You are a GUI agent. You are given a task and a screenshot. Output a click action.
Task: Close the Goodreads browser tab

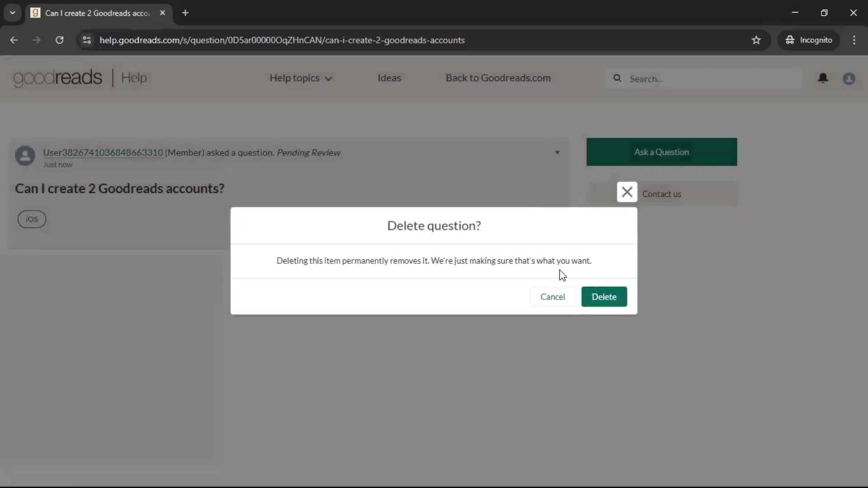coord(162,13)
